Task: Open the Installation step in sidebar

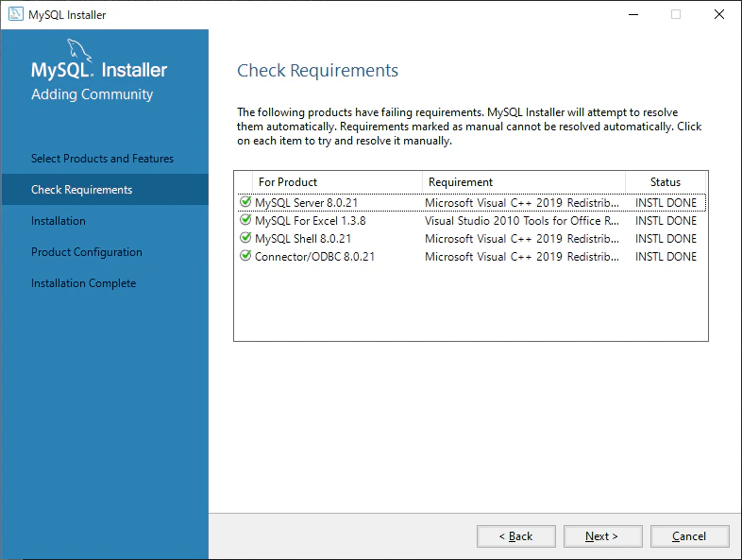Action: pos(59,221)
